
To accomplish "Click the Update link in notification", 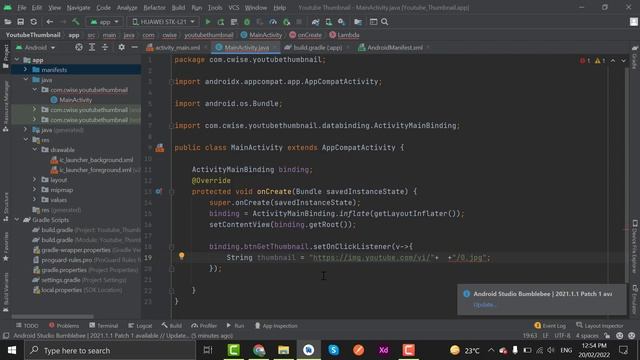I will click(484, 304).
